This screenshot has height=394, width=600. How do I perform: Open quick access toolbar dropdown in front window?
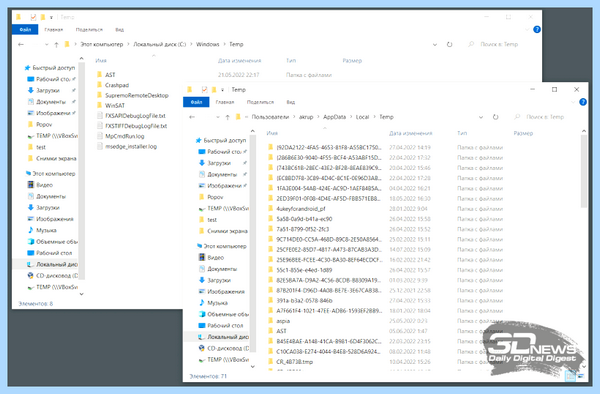[x=222, y=90]
